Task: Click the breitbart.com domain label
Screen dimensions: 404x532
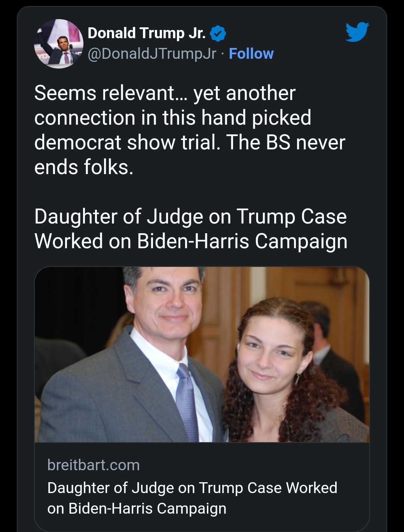Action: 94,465
